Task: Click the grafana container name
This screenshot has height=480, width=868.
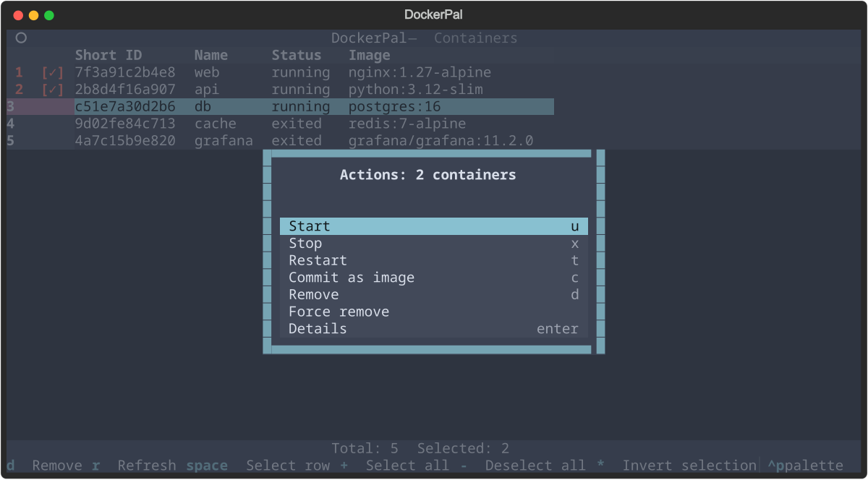Action: [x=224, y=141]
